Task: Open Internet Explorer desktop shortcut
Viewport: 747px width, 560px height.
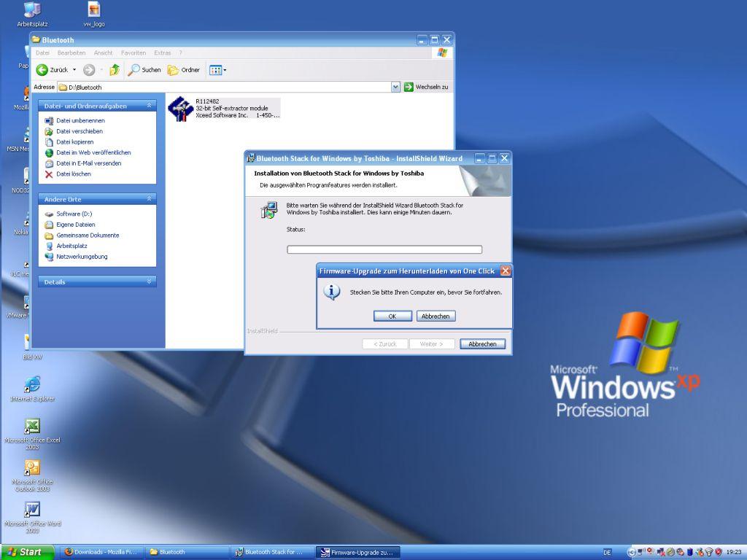Action: [32, 384]
